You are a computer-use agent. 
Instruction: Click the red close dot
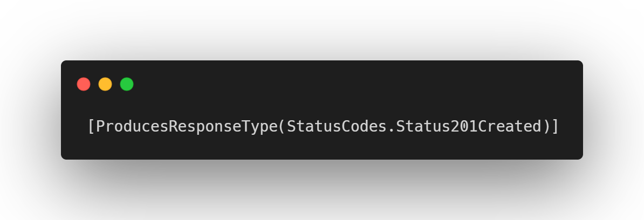click(84, 84)
